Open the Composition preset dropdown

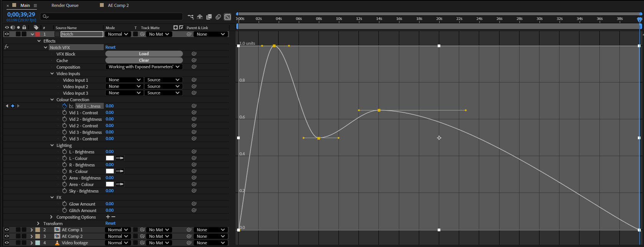click(144, 67)
